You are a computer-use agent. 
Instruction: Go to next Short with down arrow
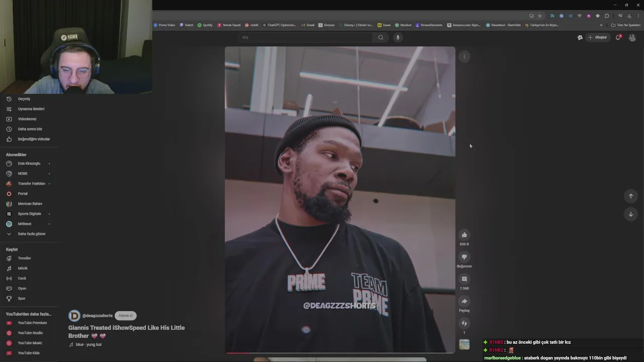(x=631, y=214)
